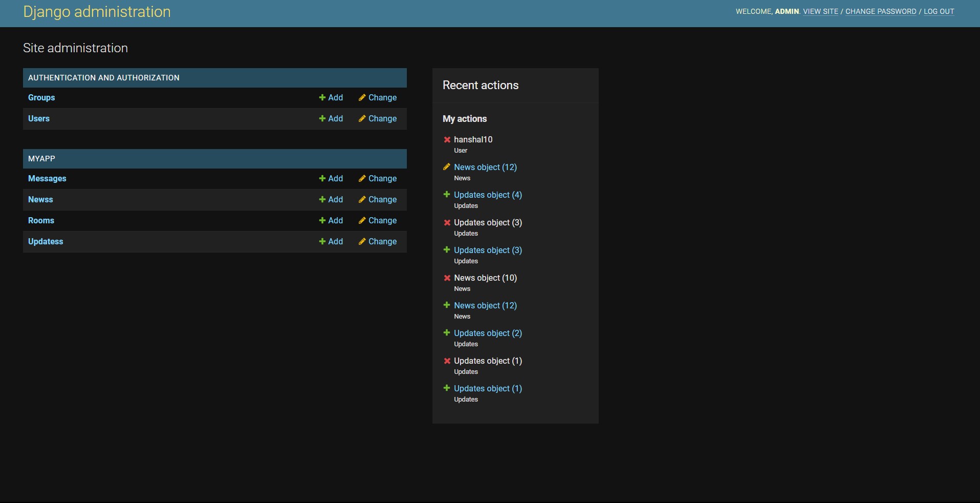Click the red delete icon beside hanshal10
Screen dimensions: 980x503
point(447,139)
